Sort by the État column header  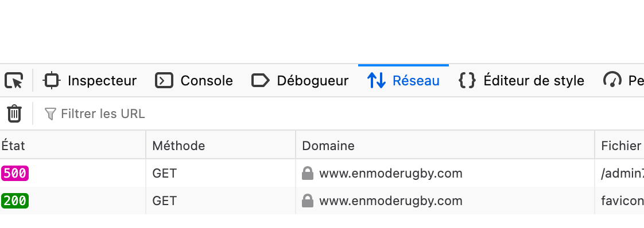click(x=73, y=146)
